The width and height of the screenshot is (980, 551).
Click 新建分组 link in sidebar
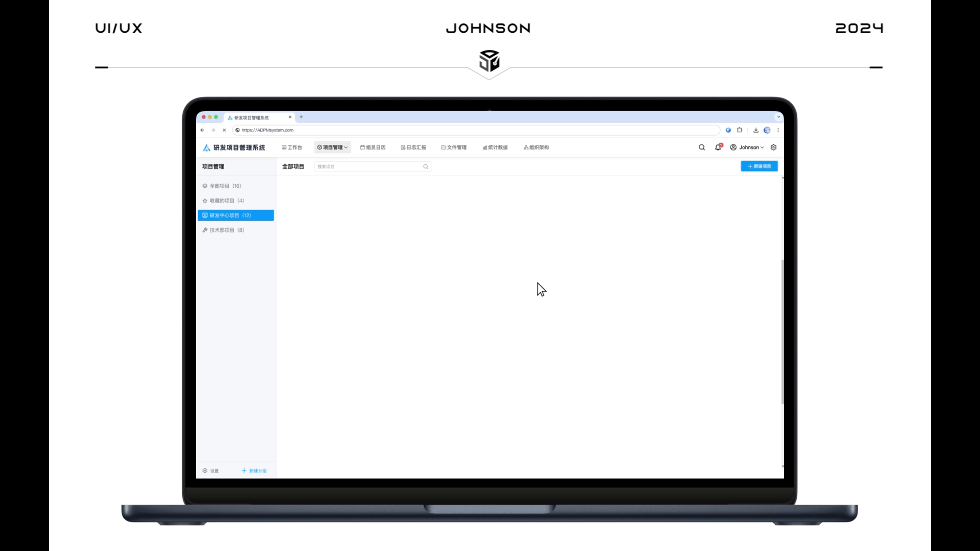coord(254,471)
